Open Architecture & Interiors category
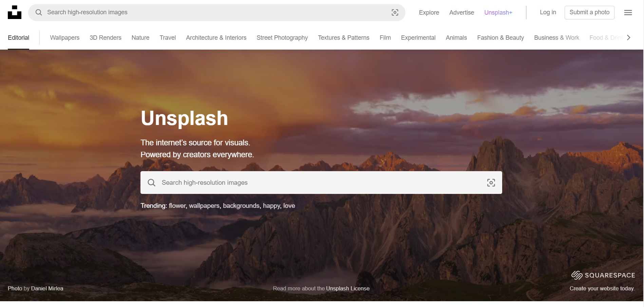The height and width of the screenshot is (307, 644). 216,38
